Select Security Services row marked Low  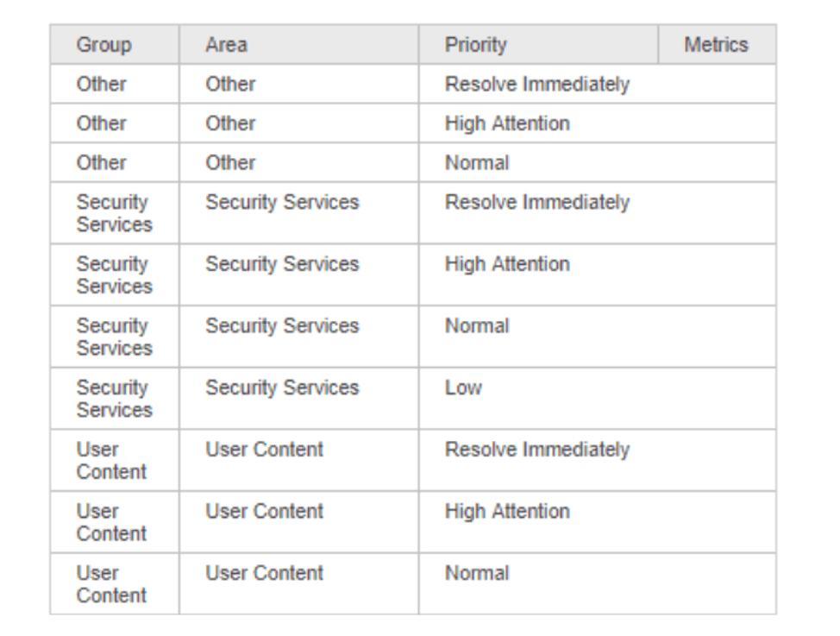click(413, 399)
